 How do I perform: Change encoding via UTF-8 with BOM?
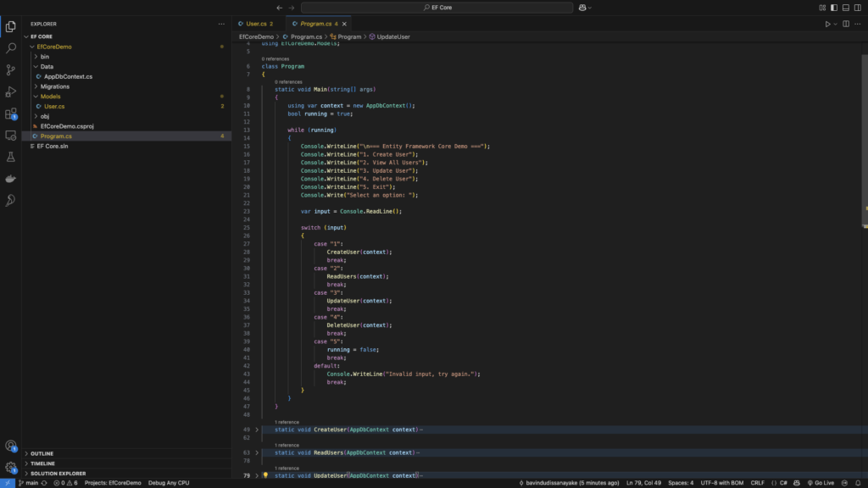coord(722,483)
